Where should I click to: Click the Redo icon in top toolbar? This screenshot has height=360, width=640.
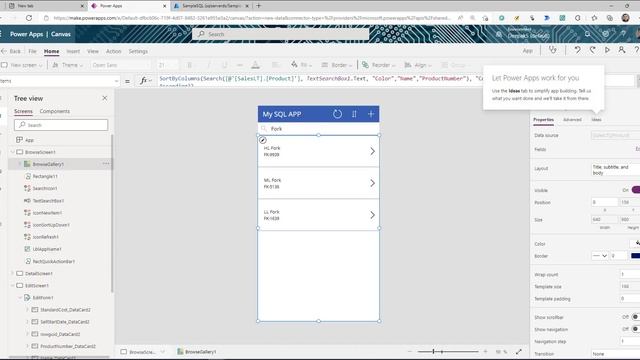click(592, 50)
